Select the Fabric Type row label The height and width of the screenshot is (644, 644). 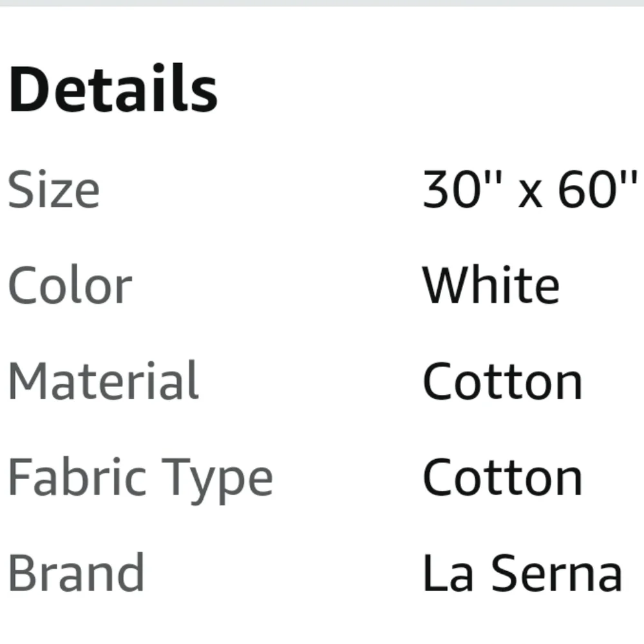(x=140, y=480)
